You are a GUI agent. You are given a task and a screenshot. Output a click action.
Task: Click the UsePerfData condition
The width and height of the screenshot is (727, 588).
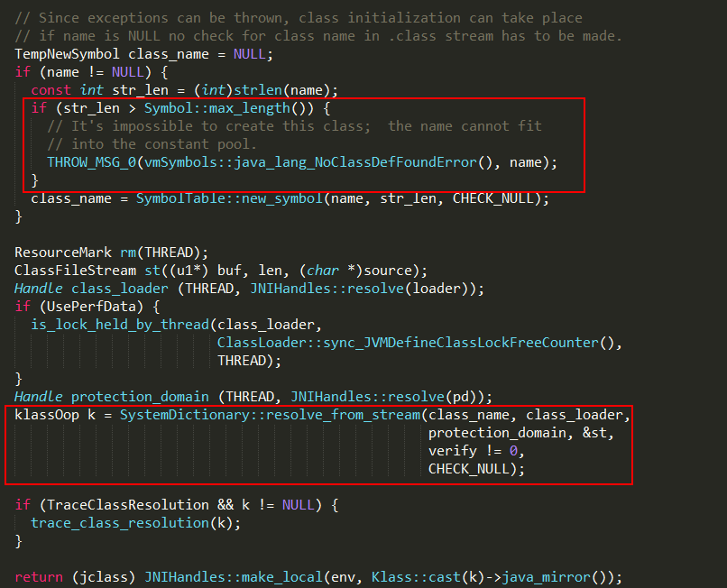85,307
